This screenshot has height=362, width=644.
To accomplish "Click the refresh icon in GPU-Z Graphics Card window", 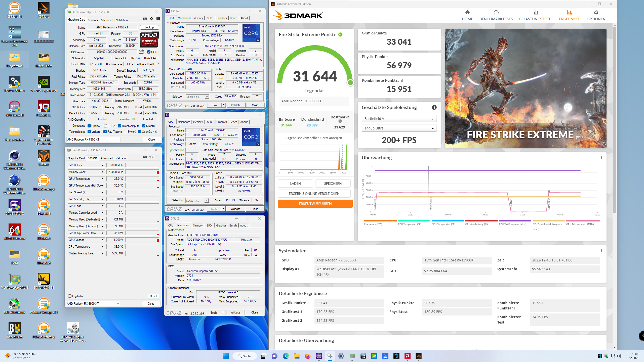I will [151, 19].
